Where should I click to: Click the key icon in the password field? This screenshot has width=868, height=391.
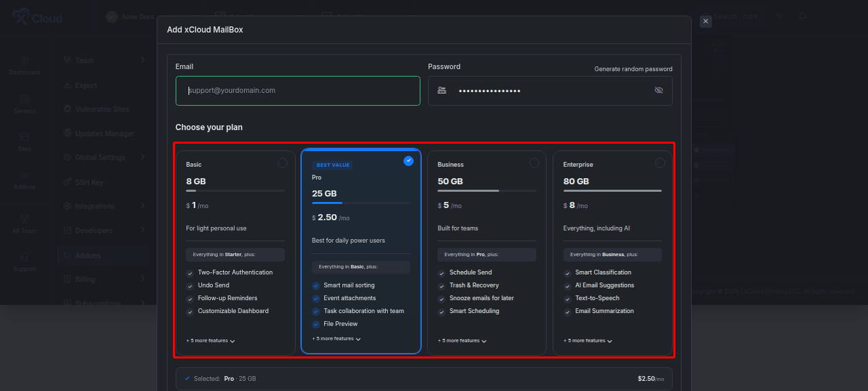[441, 90]
